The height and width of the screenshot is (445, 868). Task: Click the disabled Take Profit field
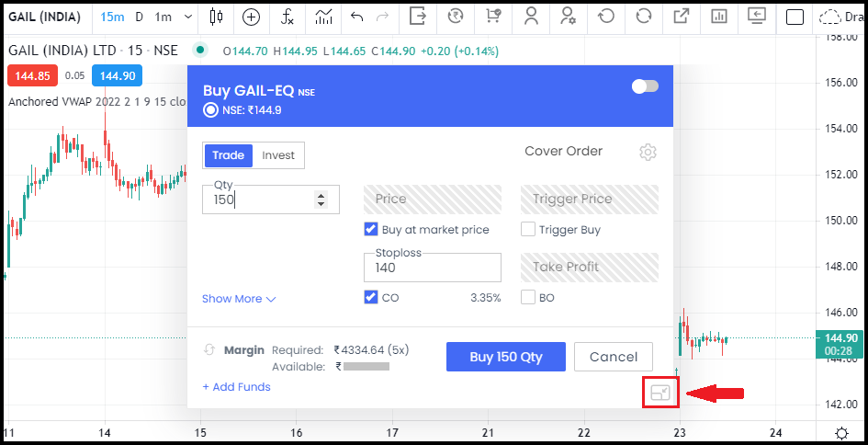pyautogui.click(x=590, y=268)
